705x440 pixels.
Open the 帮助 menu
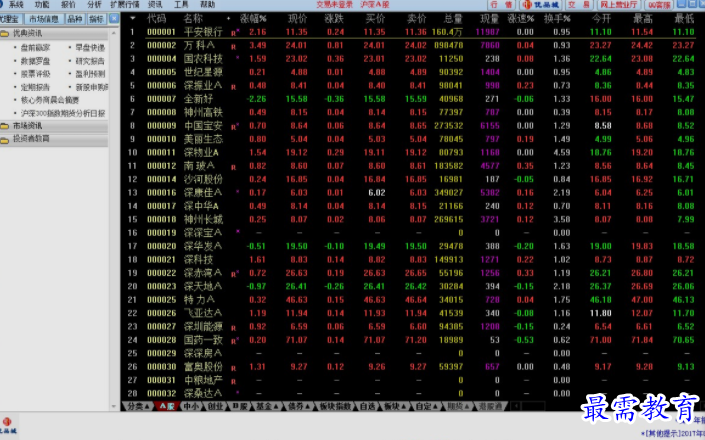207,4
